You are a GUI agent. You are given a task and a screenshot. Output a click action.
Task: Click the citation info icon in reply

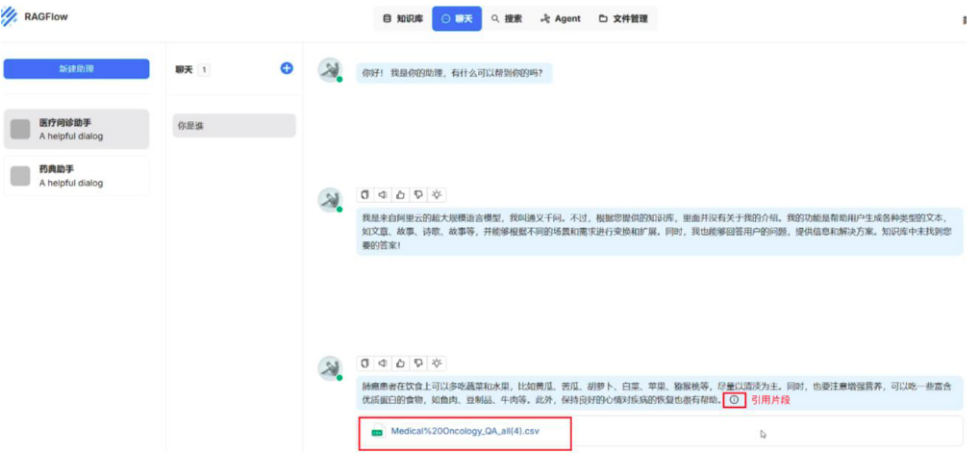(x=735, y=399)
